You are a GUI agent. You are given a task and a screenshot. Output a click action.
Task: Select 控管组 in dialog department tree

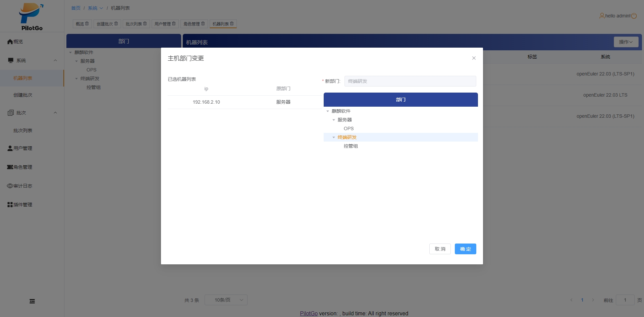pyautogui.click(x=351, y=146)
